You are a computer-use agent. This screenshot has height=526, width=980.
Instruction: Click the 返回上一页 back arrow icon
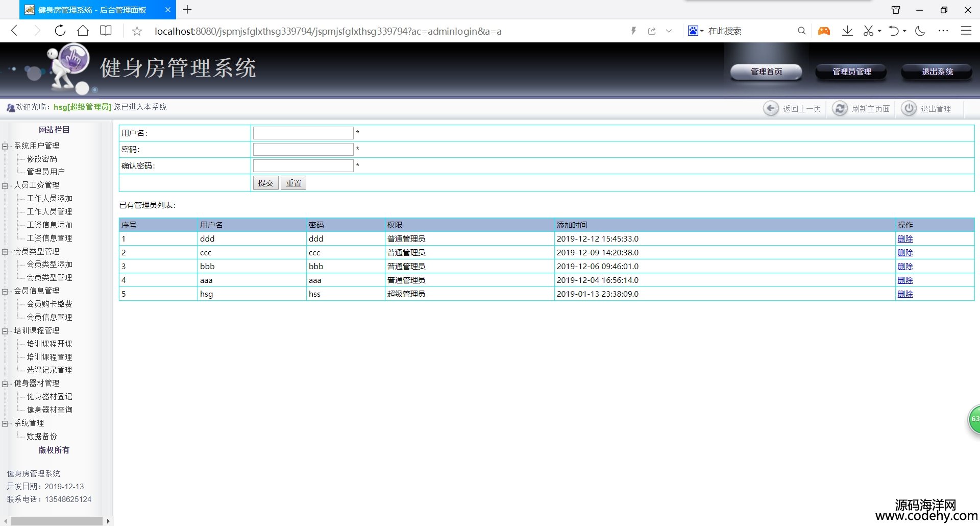771,108
